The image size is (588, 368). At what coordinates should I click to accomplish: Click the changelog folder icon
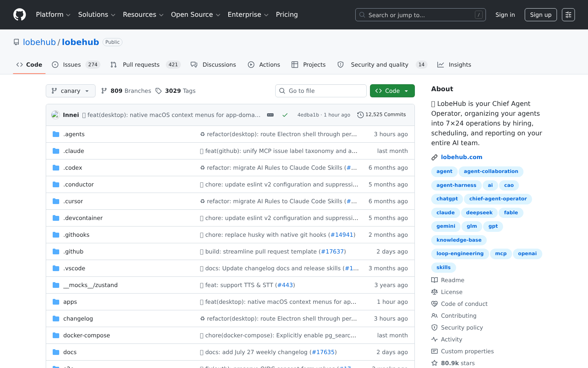56,319
